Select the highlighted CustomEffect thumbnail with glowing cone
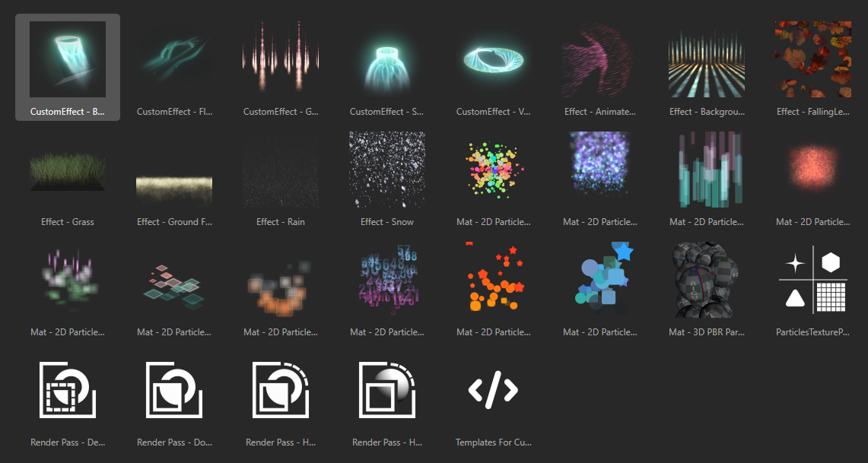The image size is (868, 463). click(67, 59)
